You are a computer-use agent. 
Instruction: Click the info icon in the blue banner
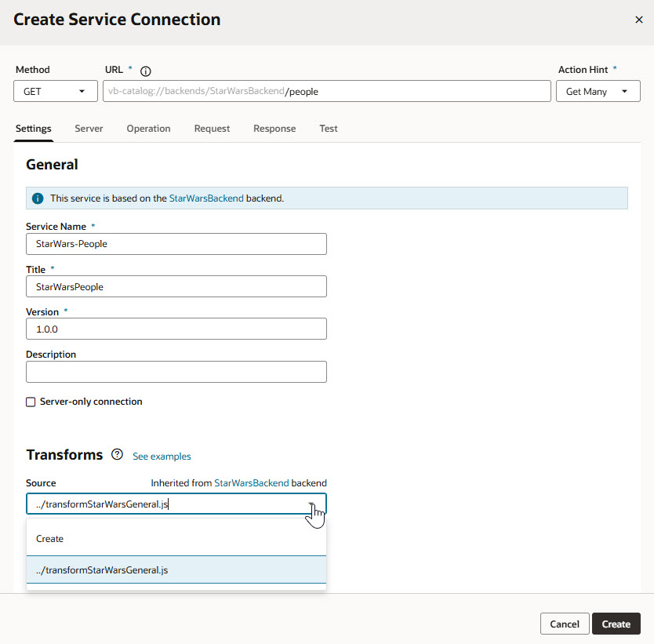[37, 198]
